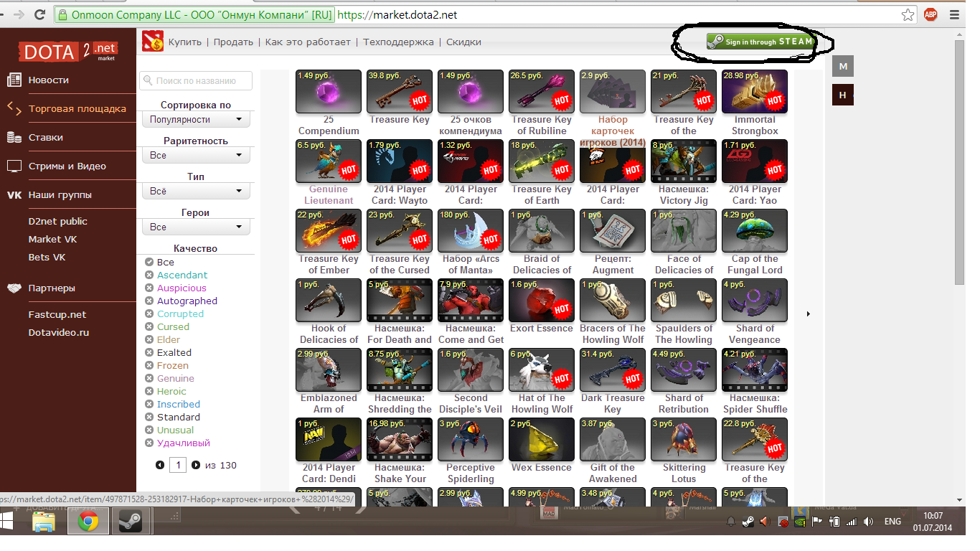
Task: Open the Тип dropdown showing Всё
Action: click(x=196, y=191)
